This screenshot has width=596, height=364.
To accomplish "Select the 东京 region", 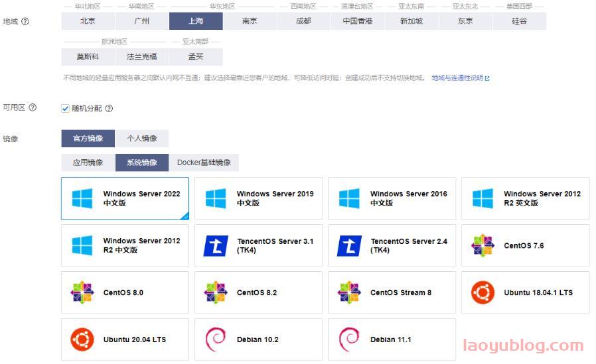I will [466, 21].
